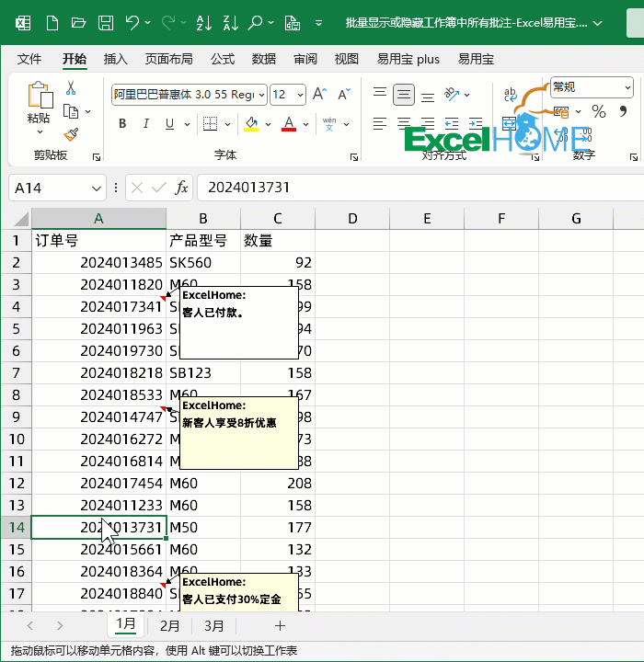Expand Quick Access Toolbar customize menu
644x662 pixels.
point(318,22)
